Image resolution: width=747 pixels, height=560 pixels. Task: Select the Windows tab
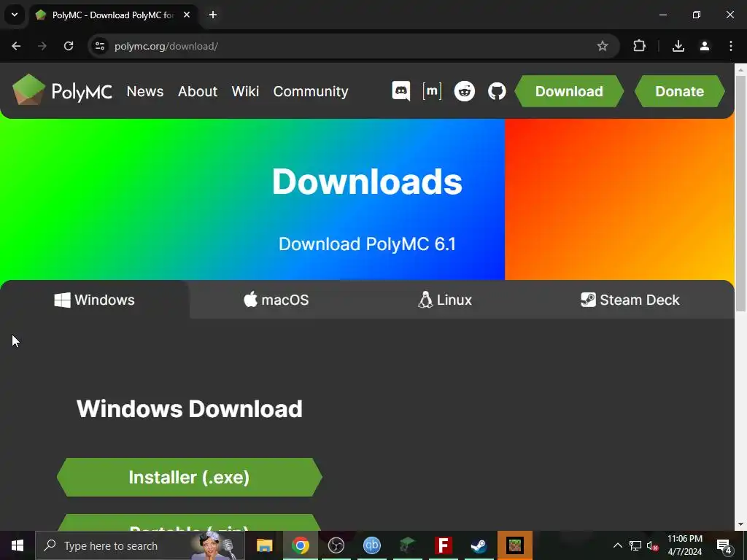[x=94, y=300]
